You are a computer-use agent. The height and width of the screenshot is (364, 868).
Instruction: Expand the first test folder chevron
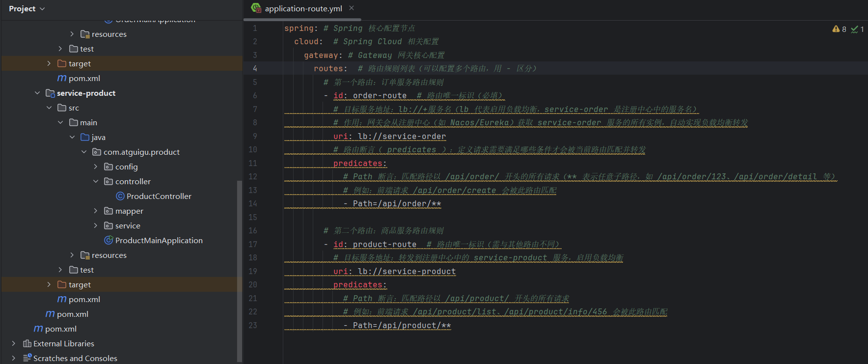60,49
